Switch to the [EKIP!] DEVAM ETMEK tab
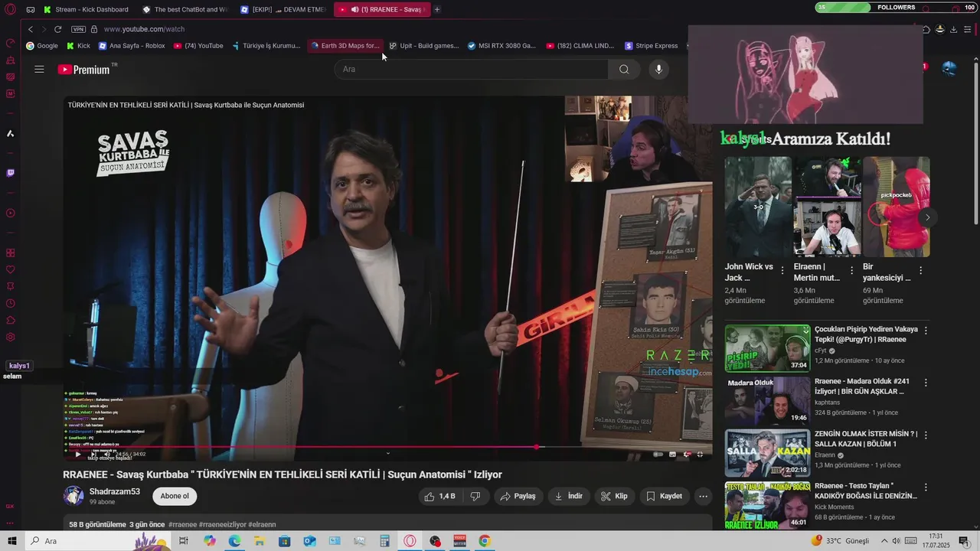This screenshot has width=980, height=551. point(283,9)
